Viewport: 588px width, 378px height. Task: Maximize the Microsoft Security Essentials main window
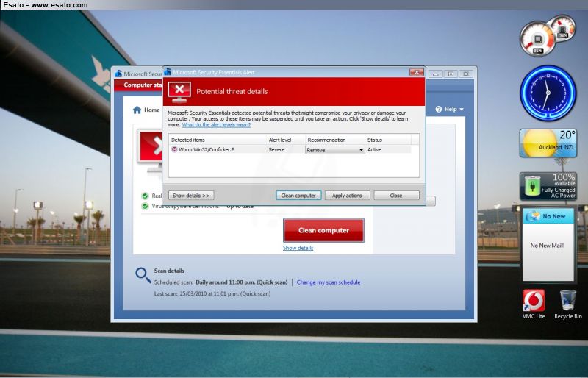point(451,74)
